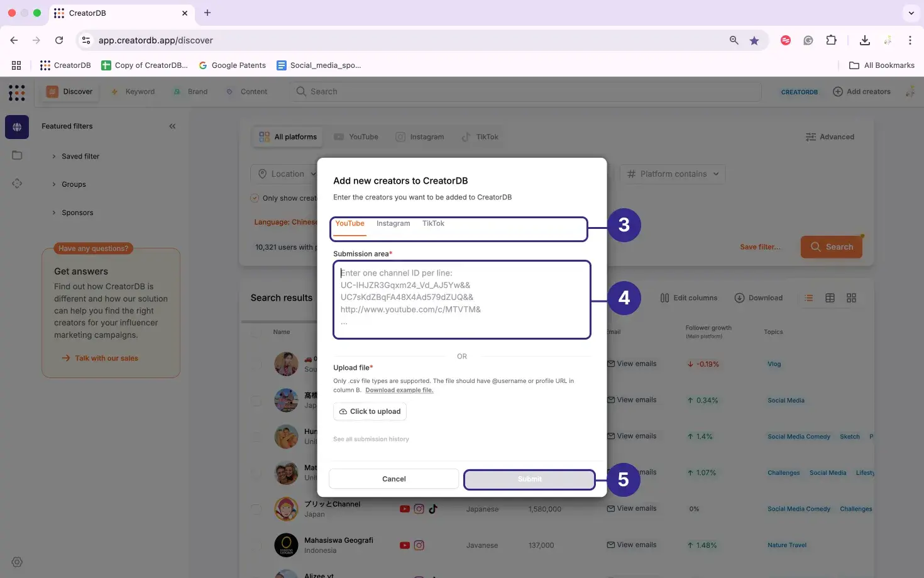Download the example file link

click(399, 391)
